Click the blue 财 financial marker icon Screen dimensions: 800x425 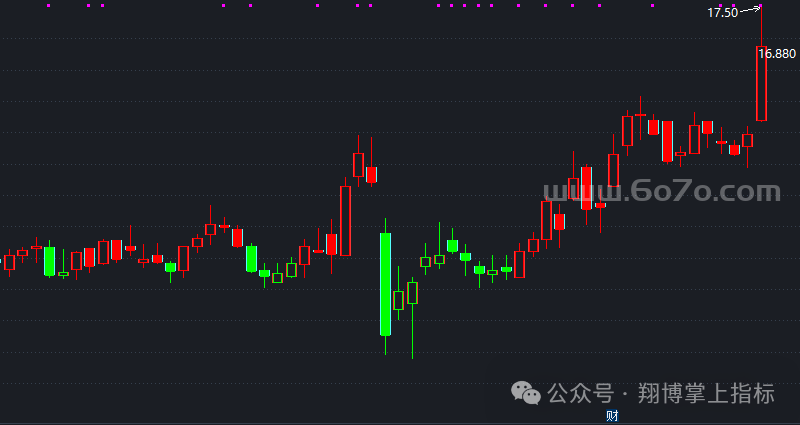coord(611,416)
